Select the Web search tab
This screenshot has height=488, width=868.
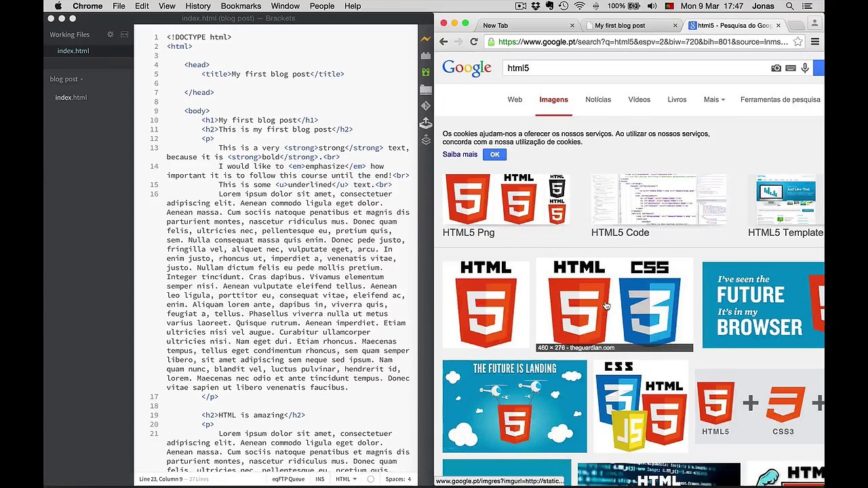[x=515, y=100]
